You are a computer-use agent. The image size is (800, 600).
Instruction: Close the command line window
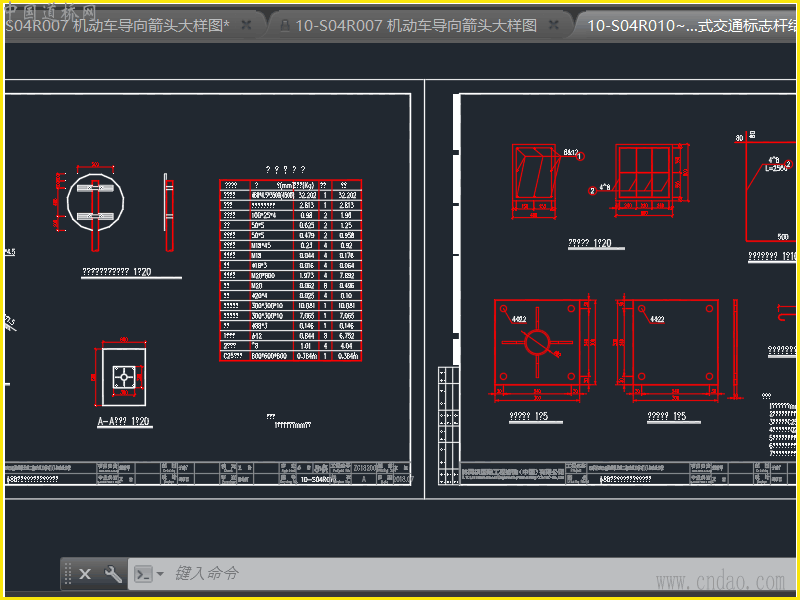(x=85, y=574)
